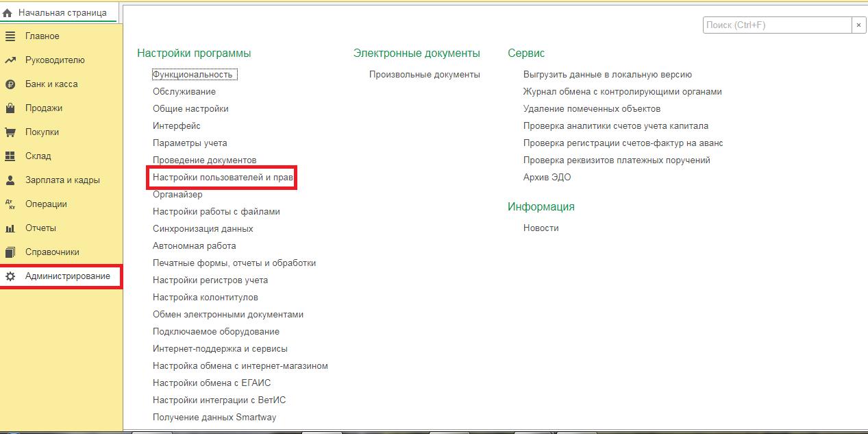Open Интернет-поддержка и сервисы
868x434 pixels.
[220, 349]
